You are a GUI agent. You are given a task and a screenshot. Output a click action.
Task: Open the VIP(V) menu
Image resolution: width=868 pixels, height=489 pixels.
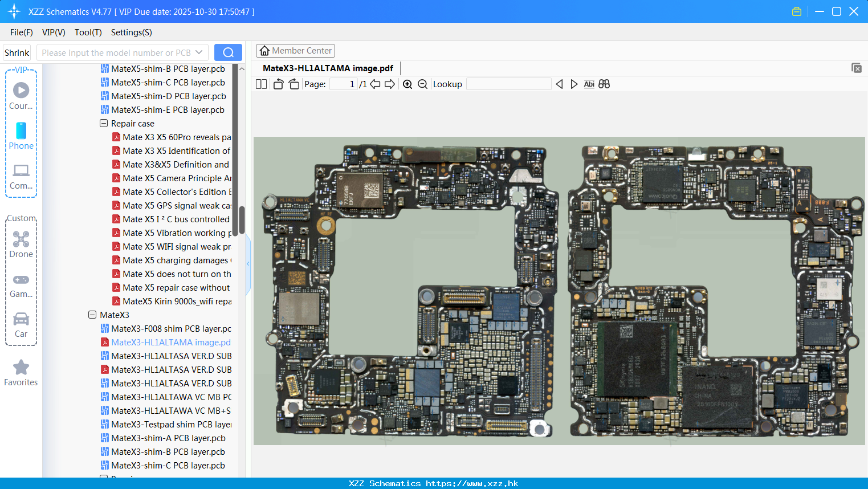[54, 32]
